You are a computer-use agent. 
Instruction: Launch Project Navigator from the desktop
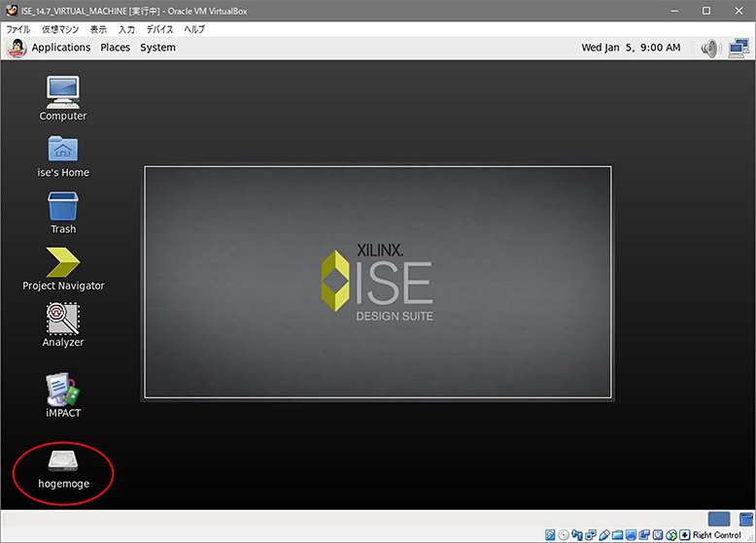pos(63,269)
